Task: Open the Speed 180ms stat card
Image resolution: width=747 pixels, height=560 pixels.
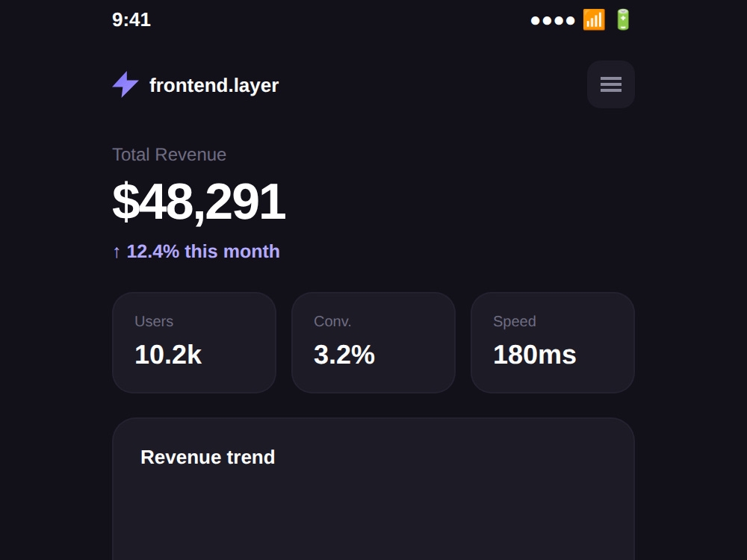Action: point(553,343)
